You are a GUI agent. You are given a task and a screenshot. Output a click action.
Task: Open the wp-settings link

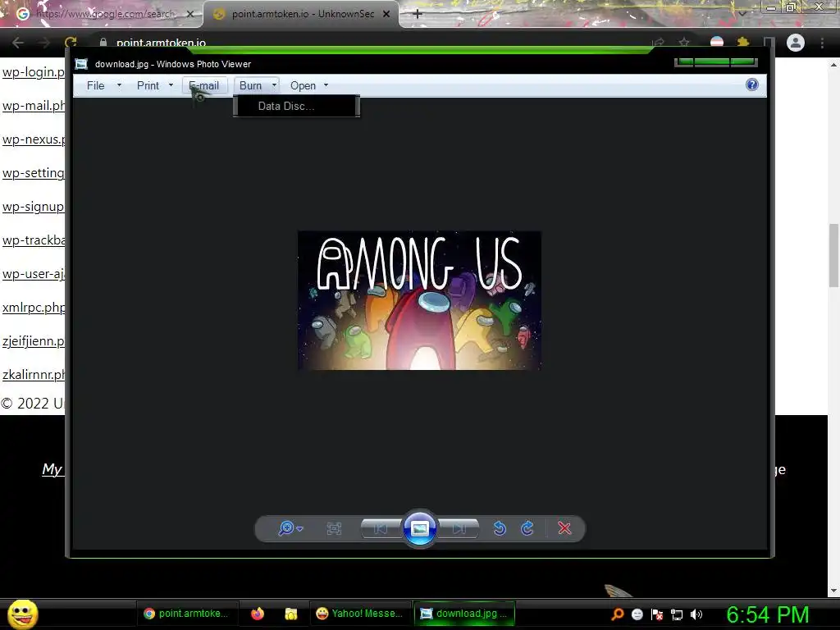tap(33, 174)
